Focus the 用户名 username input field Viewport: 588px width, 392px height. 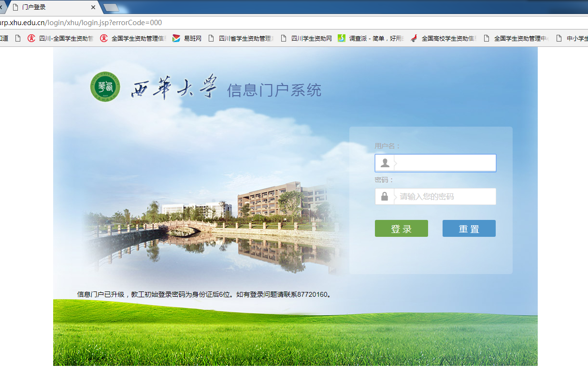coord(445,163)
